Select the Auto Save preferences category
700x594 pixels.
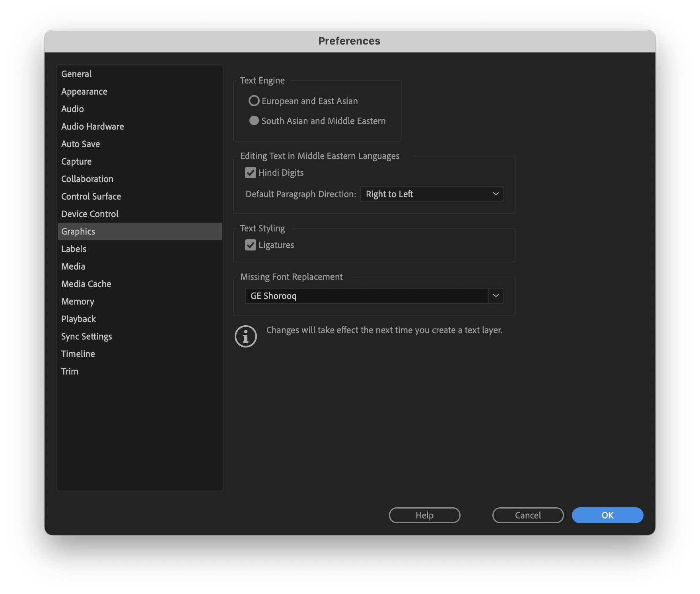(x=80, y=144)
